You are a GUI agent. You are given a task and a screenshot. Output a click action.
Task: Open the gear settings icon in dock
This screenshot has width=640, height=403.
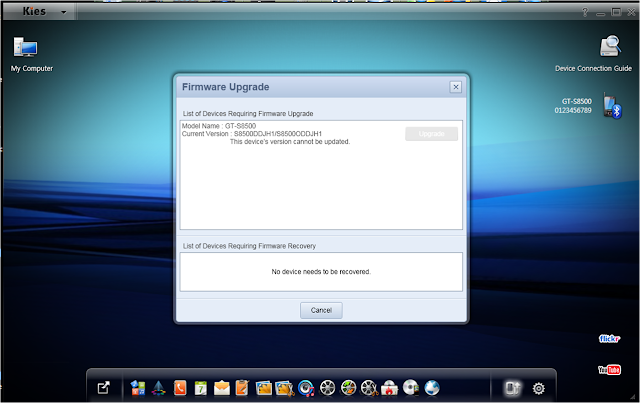click(538, 388)
